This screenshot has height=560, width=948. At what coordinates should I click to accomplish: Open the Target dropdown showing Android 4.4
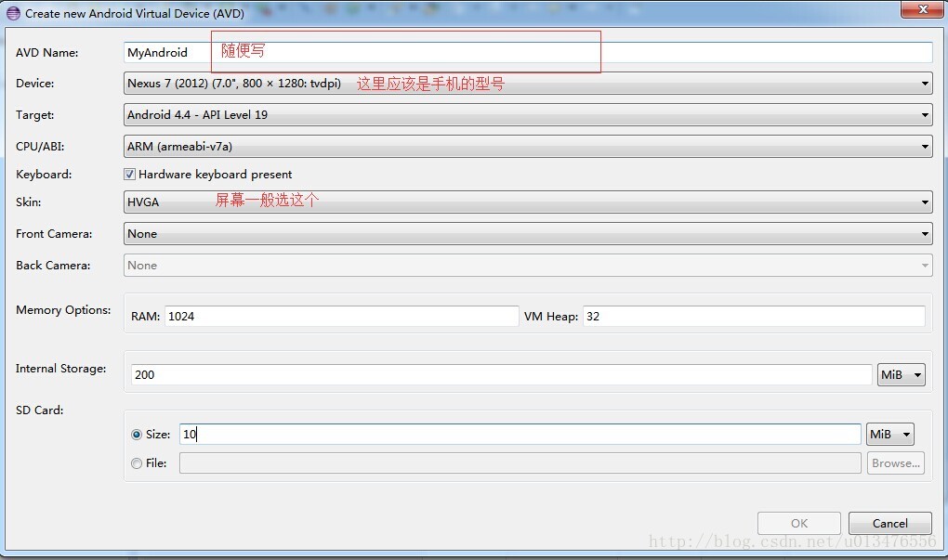tap(528, 115)
